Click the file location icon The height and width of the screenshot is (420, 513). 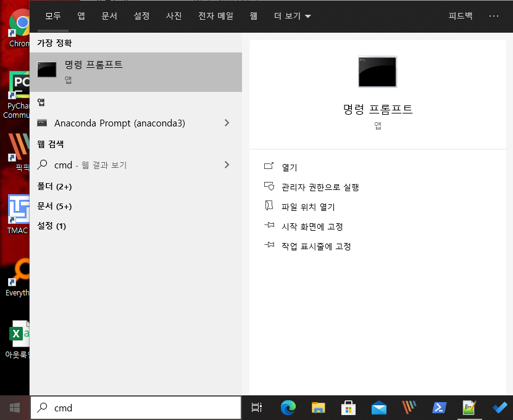click(x=269, y=205)
